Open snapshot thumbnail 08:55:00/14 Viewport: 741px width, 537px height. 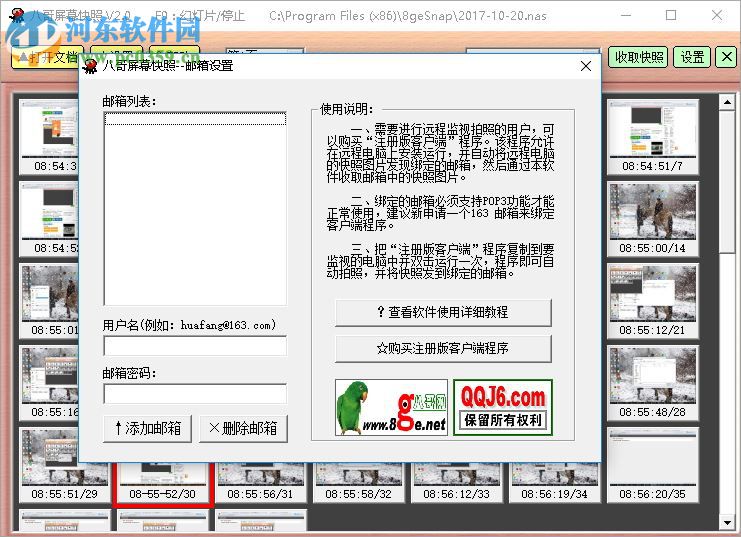coord(653,218)
